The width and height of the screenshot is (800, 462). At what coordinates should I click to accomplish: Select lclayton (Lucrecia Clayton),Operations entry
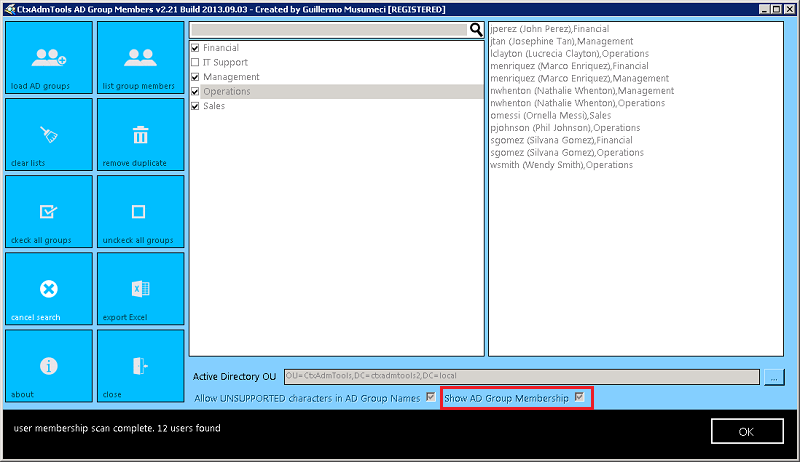(x=569, y=54)
